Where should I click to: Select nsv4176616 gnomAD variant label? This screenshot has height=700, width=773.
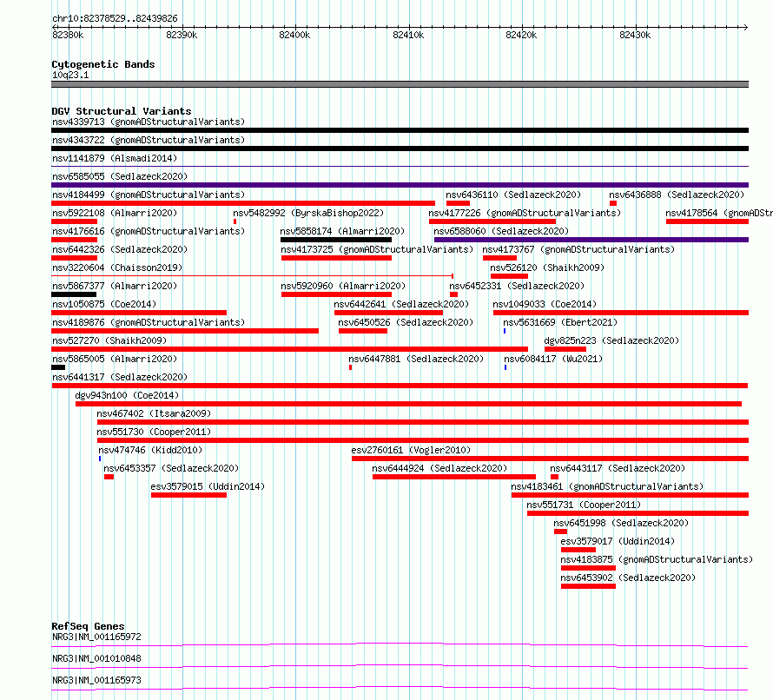(x=149, y=231)
